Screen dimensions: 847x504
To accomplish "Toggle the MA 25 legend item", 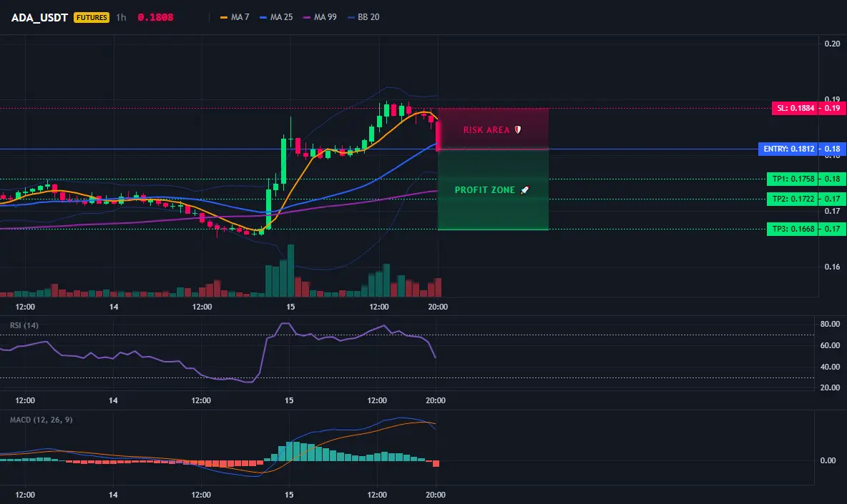I will point(277,17).
